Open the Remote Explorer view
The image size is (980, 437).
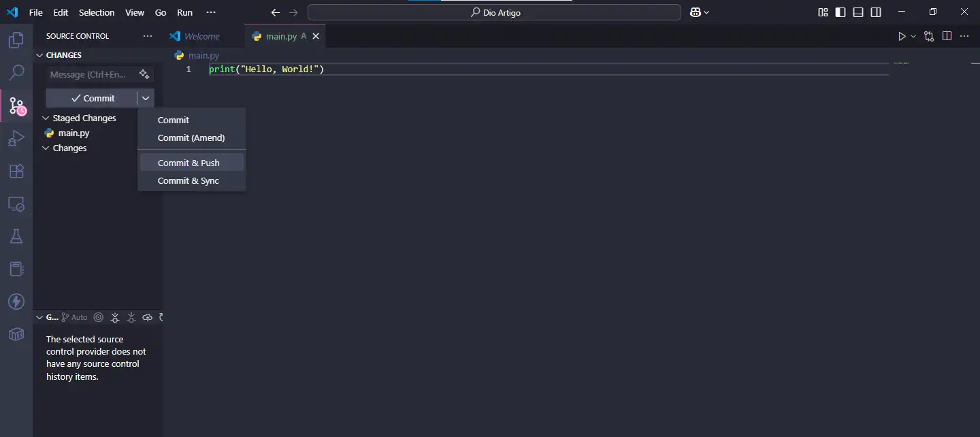(16, 204)
